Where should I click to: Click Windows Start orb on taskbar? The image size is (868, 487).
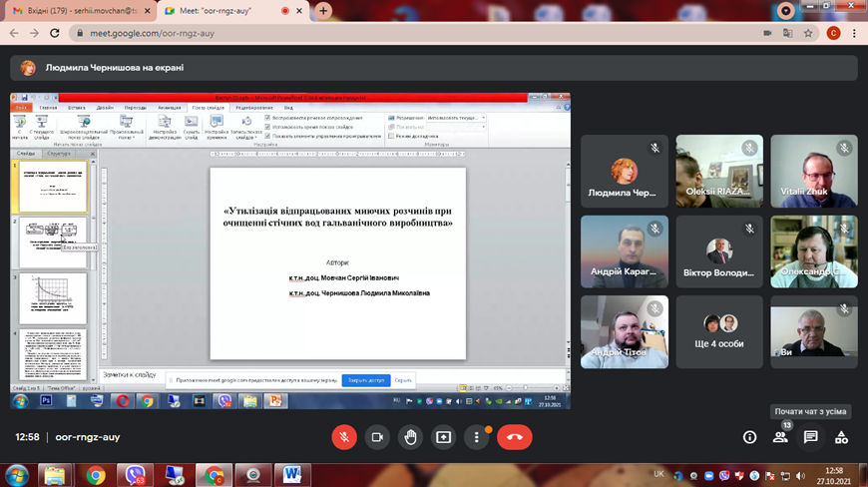point(17,475)
